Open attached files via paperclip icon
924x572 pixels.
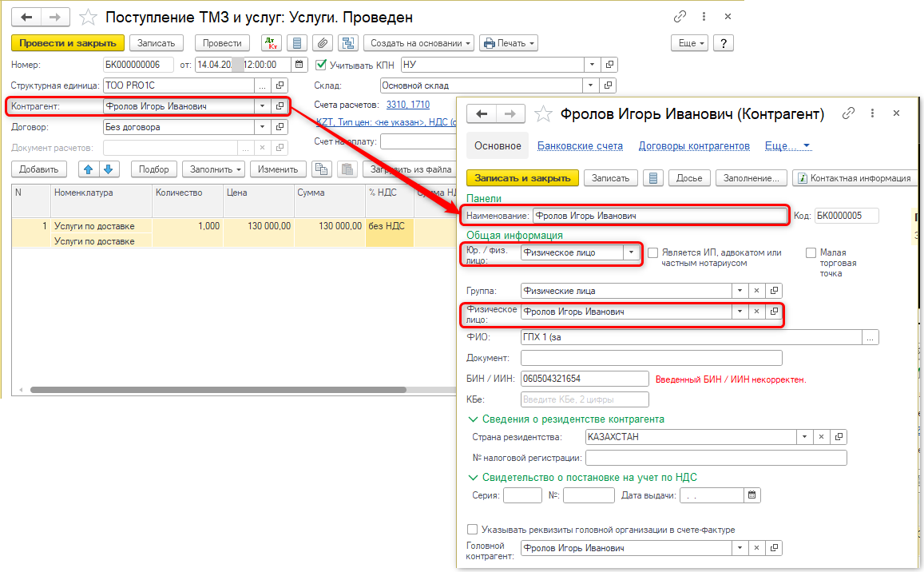(322, 43)
